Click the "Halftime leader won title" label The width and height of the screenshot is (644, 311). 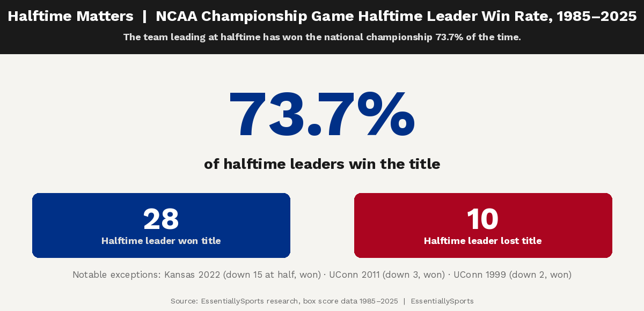161,241
